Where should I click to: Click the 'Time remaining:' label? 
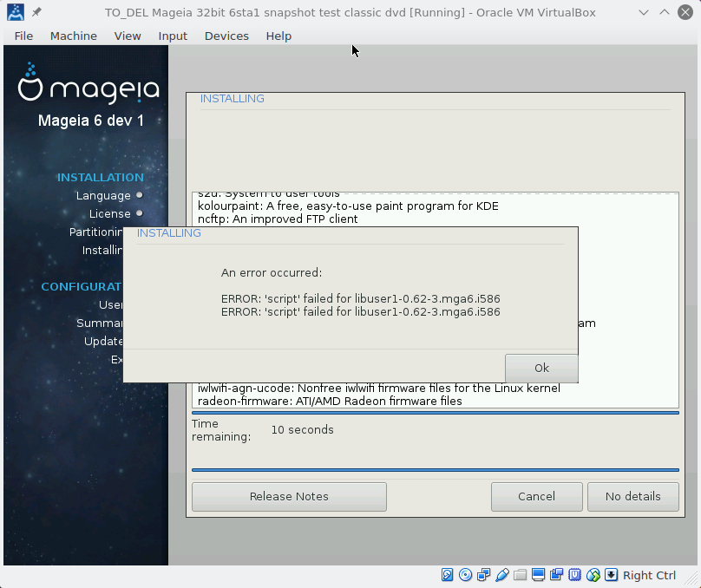[x=221, y=430]
